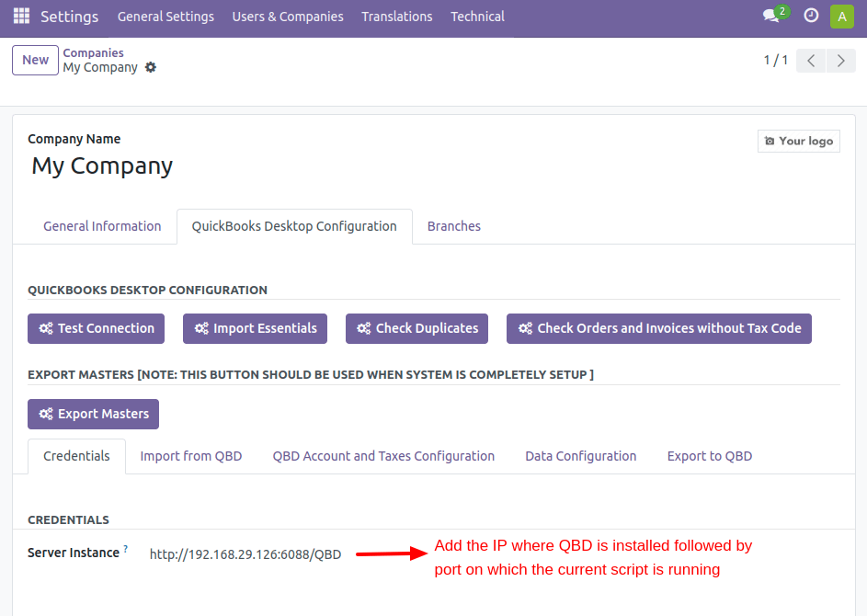Image resolution: width=867 pixels, height=616 pixels.
Task: Select the Credentials sub-tab
Action: [76, 456]
